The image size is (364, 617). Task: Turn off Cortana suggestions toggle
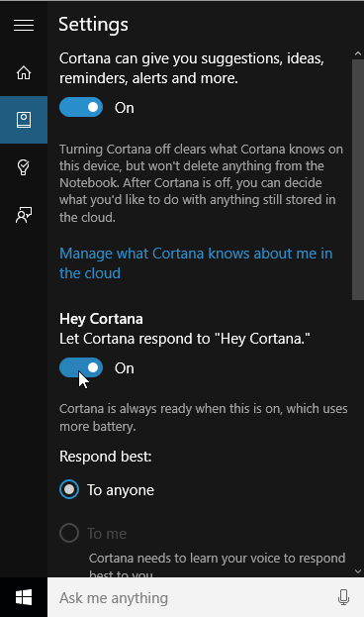tap(81, 107)
